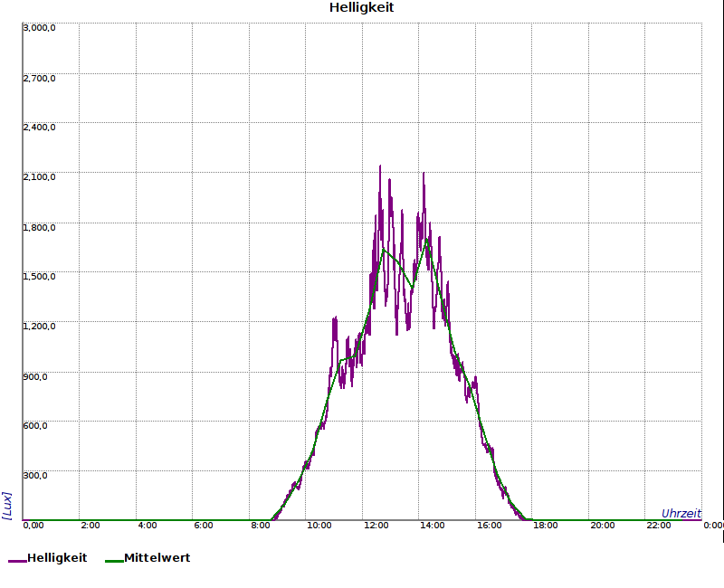The width and height of the screenshot is (724, 588).
Task: Click the 900,0 y-axis tick label
Action: point(35,375)
